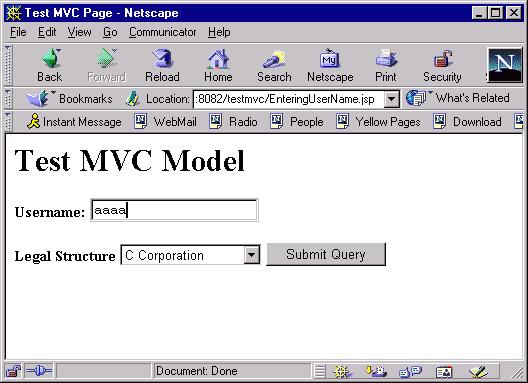Open My Netscape icon
Screen dimensions: 528x383
pos(330,59)
